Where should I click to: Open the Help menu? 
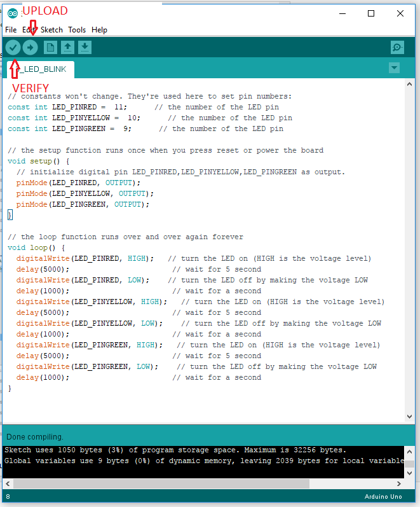(x=99, y=30)
